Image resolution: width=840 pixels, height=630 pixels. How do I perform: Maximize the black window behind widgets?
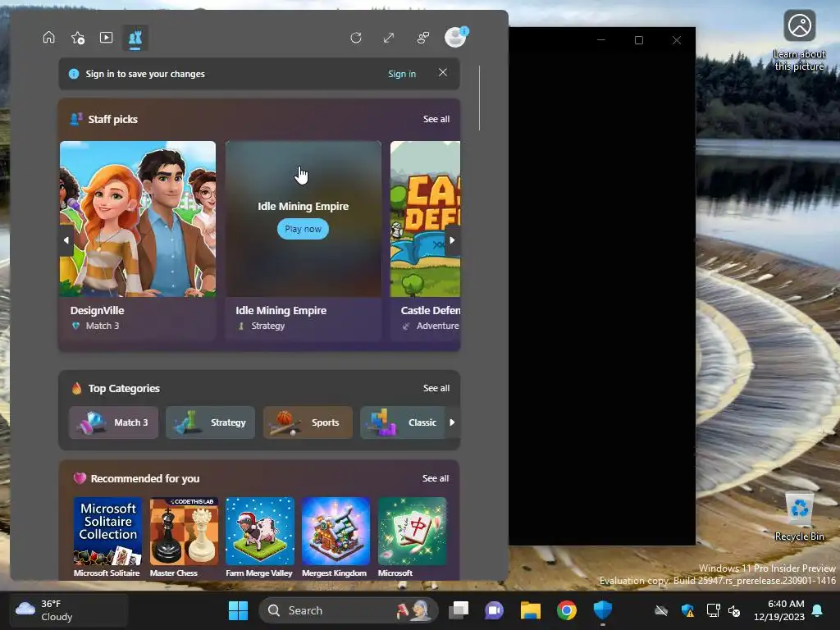tap(638, 40)
